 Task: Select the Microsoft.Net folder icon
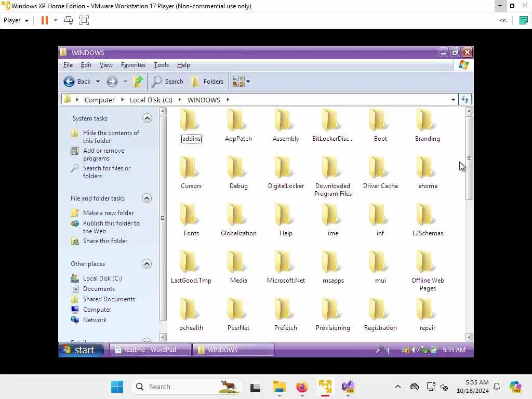tap(284, 262)
